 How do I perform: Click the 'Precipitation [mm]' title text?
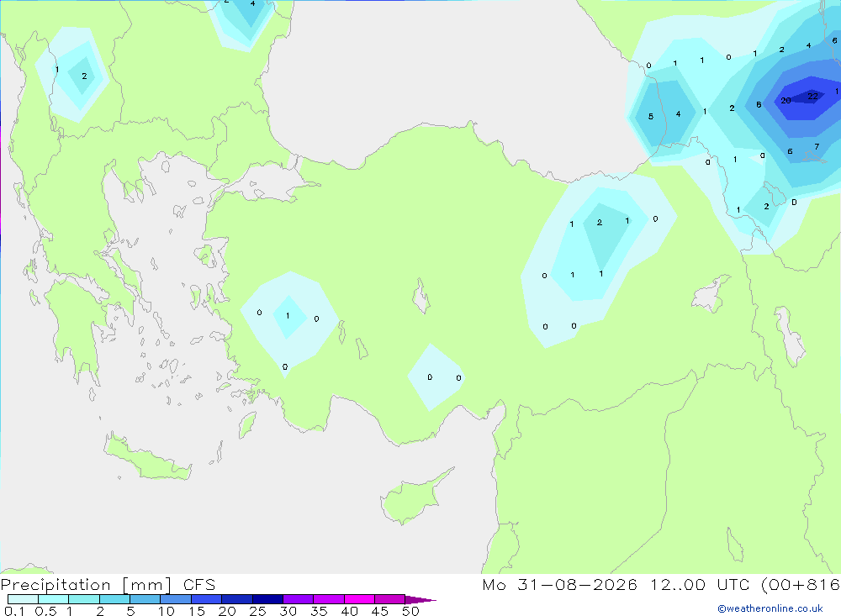click(x=87, y=585)
